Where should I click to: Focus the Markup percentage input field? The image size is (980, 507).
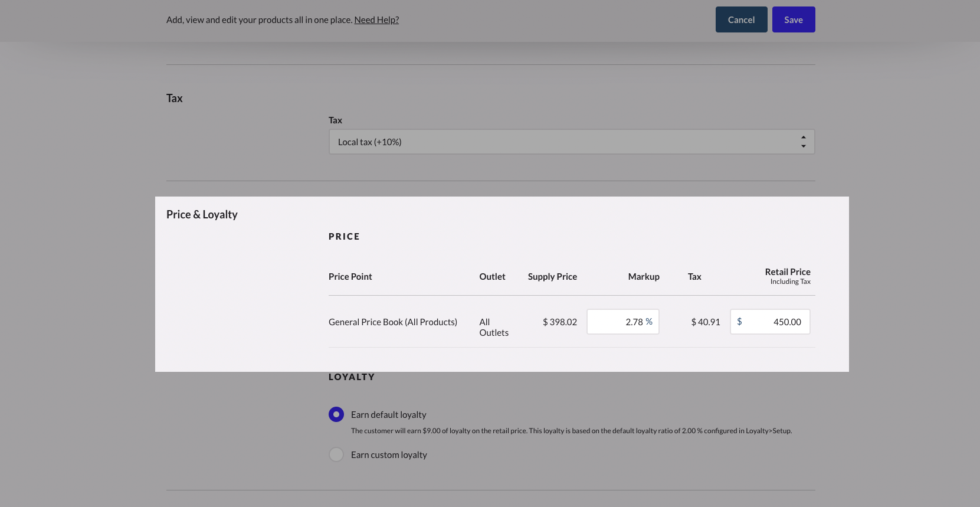(x=617, y=322)
